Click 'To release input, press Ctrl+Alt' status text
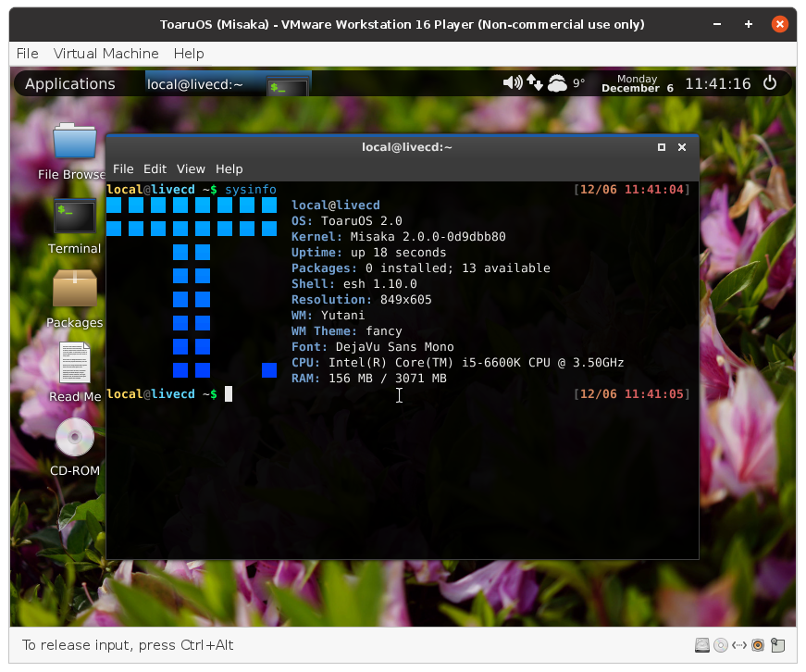 (128, 645)
